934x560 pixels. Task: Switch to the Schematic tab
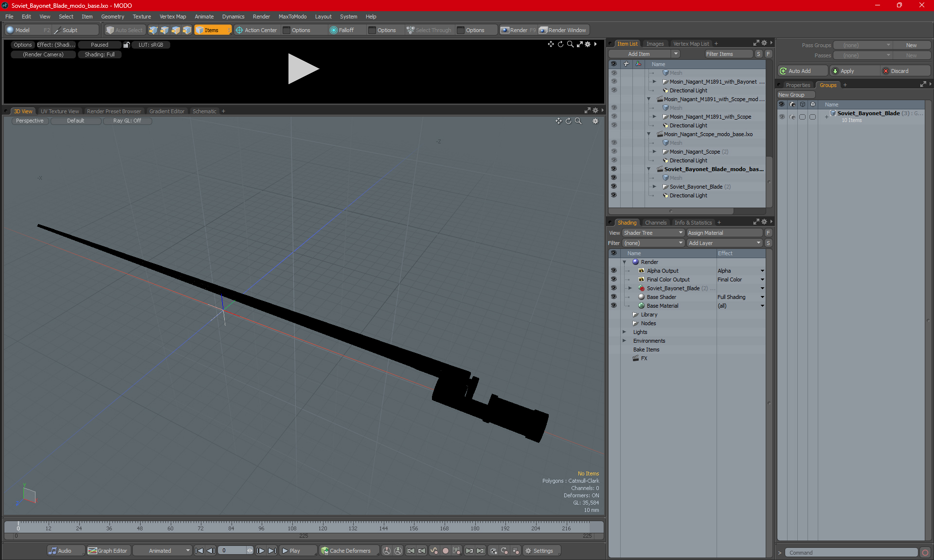click(x=204, y=111)
